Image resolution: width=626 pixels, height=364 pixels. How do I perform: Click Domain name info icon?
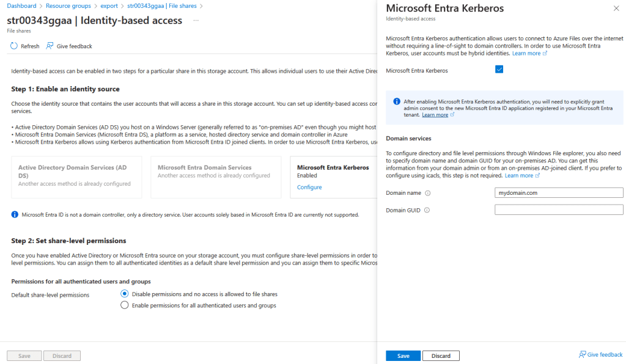point(427,193)
